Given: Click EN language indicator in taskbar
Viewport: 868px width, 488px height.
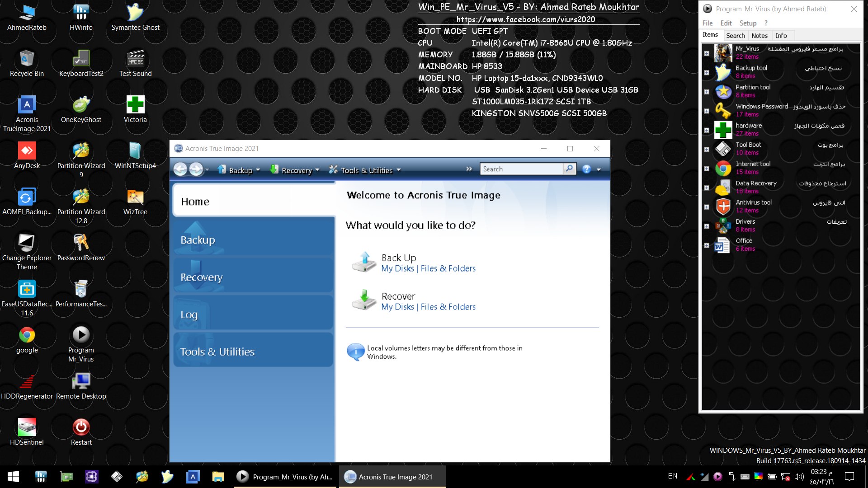Looking at the screenshot, I should point(673,476).
